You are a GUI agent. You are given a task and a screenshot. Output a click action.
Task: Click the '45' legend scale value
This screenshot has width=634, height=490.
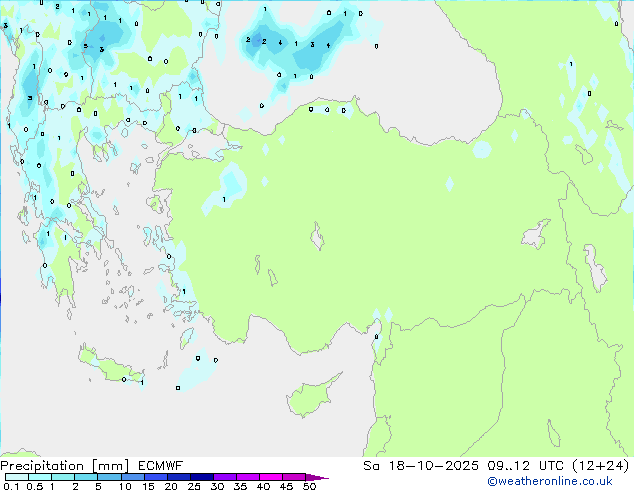coord(286,486)
